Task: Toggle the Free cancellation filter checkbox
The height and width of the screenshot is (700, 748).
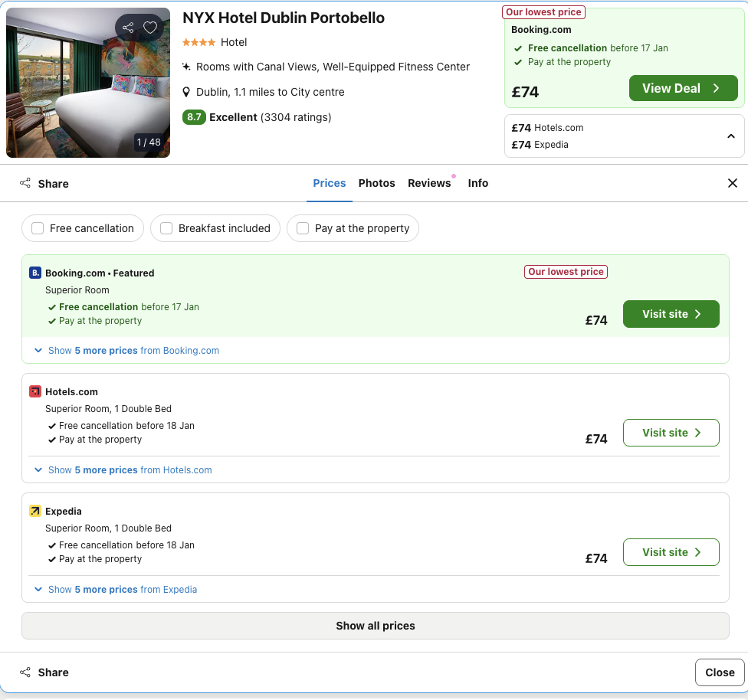Action: click(x=38, y=228)
